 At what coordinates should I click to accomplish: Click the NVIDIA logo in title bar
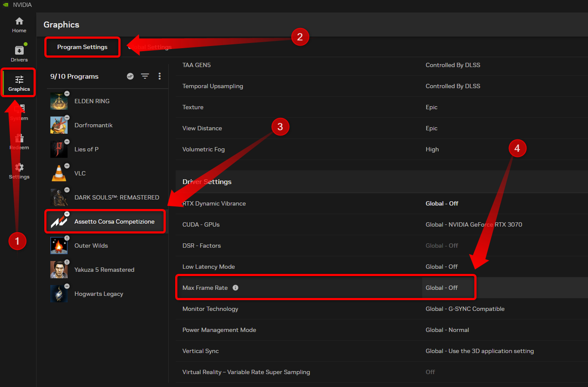(x=6, y=5)
